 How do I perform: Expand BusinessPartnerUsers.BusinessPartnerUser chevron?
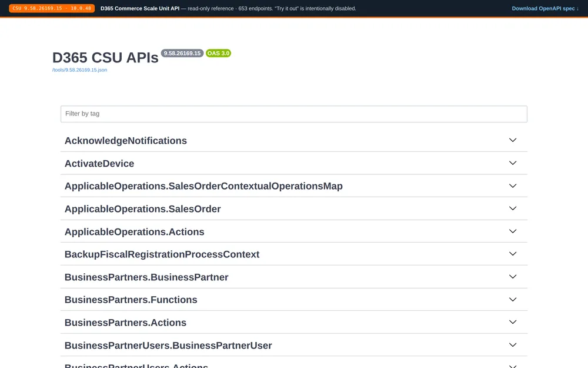(513, 345)
